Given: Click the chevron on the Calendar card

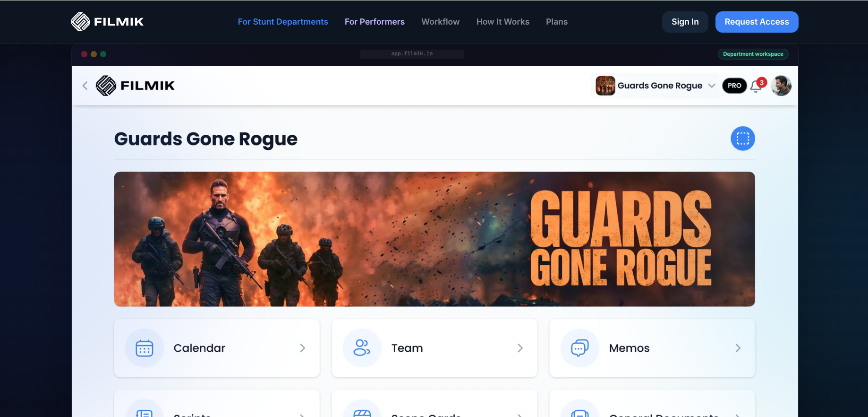Looking at the screenshot, I should (303, 348).
